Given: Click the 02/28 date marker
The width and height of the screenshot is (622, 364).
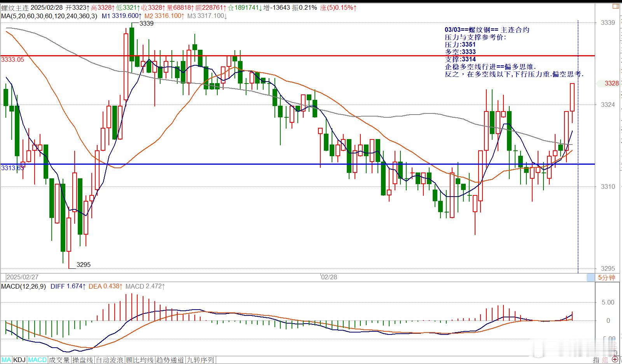Looking at the screenshot, I should tap(329, 277).
